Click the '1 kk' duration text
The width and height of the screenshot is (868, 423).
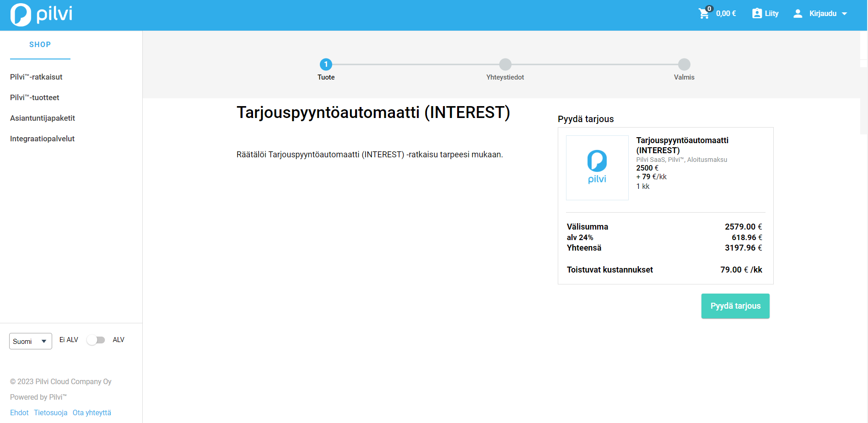point(643,187)
